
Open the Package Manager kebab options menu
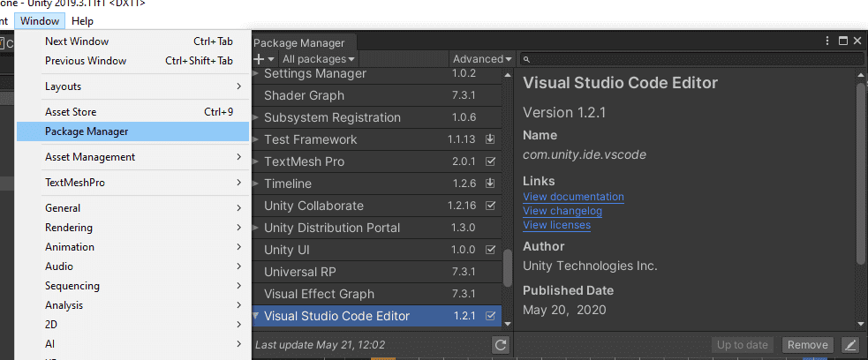(x=827, y=41)
